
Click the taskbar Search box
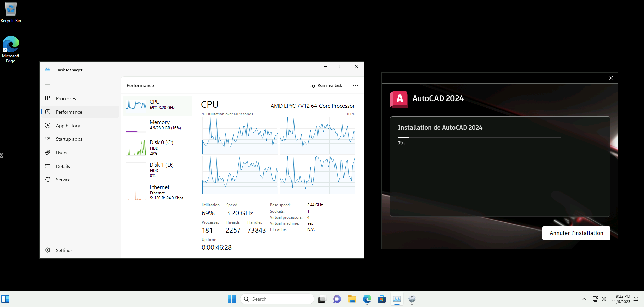pyautogui.click(x=277, y=299)
